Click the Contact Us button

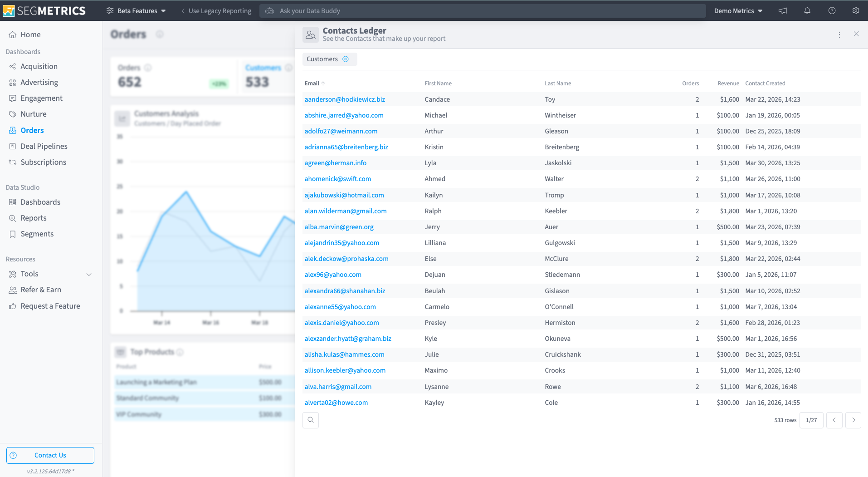(50, 455)
